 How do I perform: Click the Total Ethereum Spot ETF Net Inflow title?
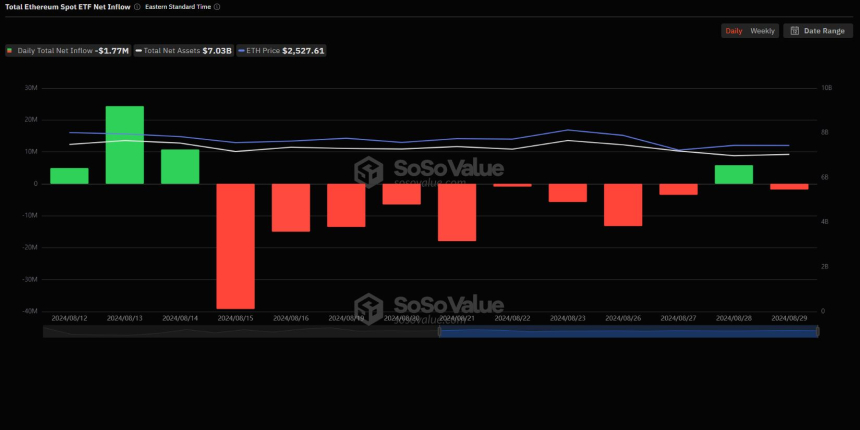point(67,7)
